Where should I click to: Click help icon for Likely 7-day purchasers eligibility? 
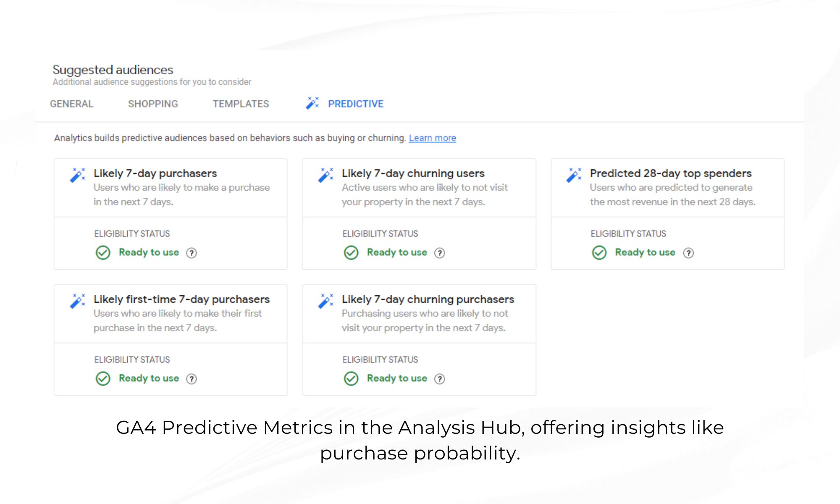192,253
